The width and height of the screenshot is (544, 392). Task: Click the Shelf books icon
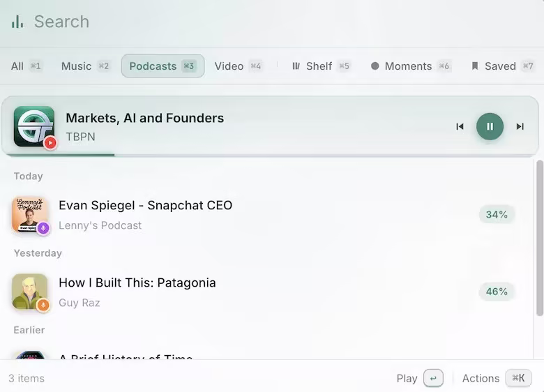(x=296, y=66)
